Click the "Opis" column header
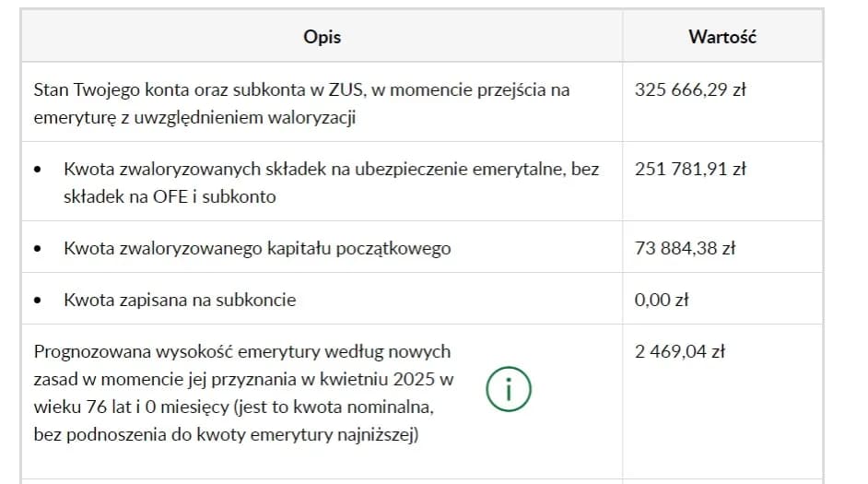 (322, 37)
